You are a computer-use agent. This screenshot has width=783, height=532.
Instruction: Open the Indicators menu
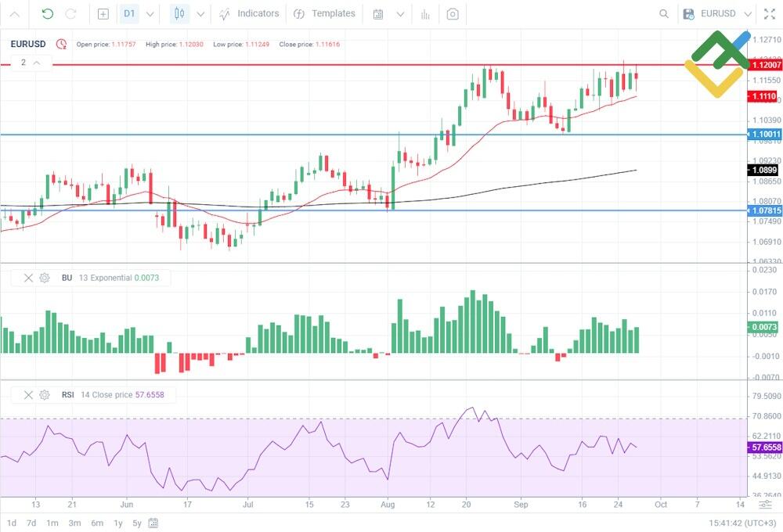(x=249, y=13)
